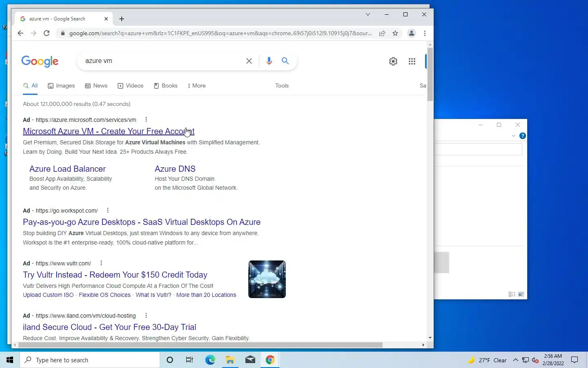Switch to the Books tab
Viewport: 588px width, 368px height.
click(x=165, y=86)
